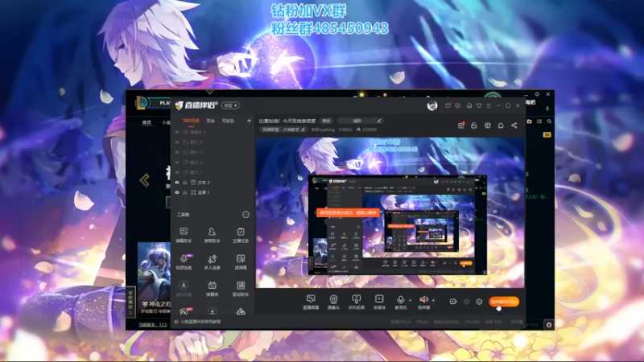Show the hidden 图片 2 source
644x362 pixels.
tap(177, 152)
